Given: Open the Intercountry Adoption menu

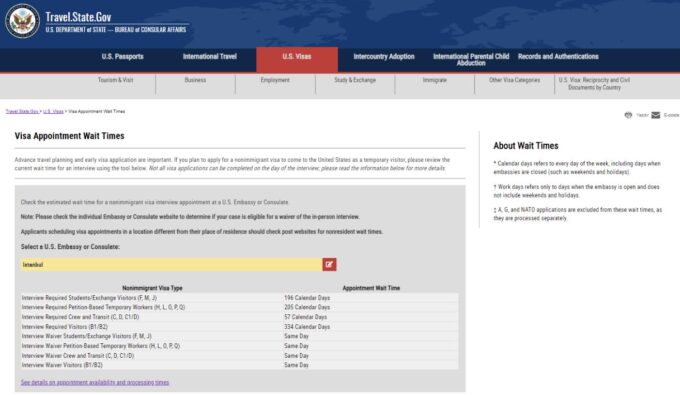Looking at the screenshot, I should click(384, 56).
